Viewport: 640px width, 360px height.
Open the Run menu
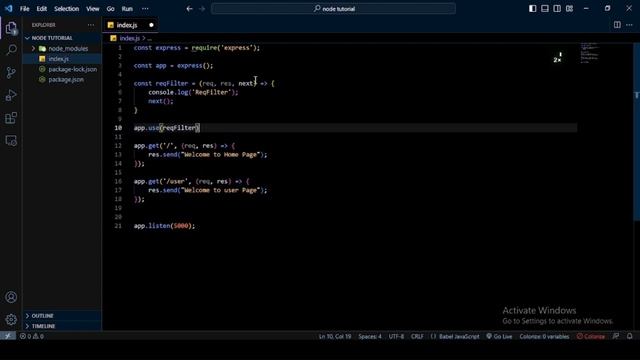click(127, 9)
